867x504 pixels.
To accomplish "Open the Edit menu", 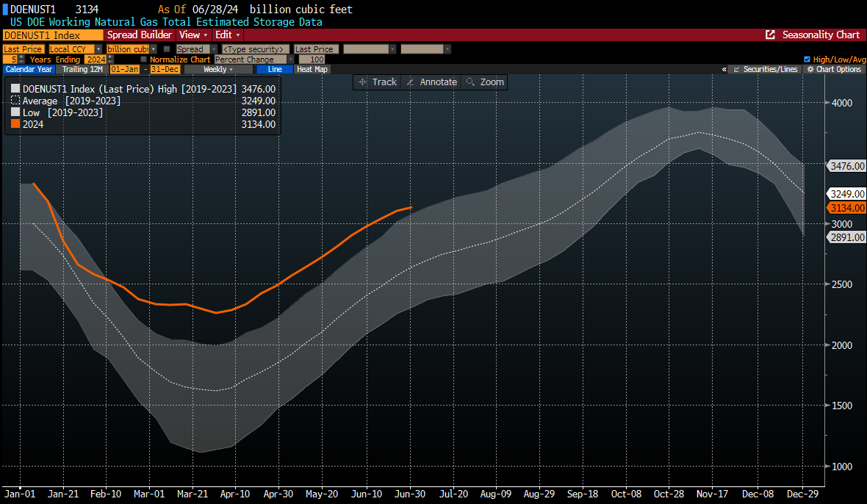I will click(x=227, y=35).
